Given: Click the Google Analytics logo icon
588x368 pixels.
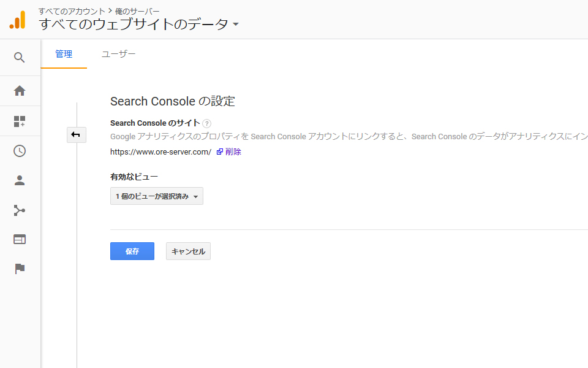Looking at the screenshot, I should 18,20.
